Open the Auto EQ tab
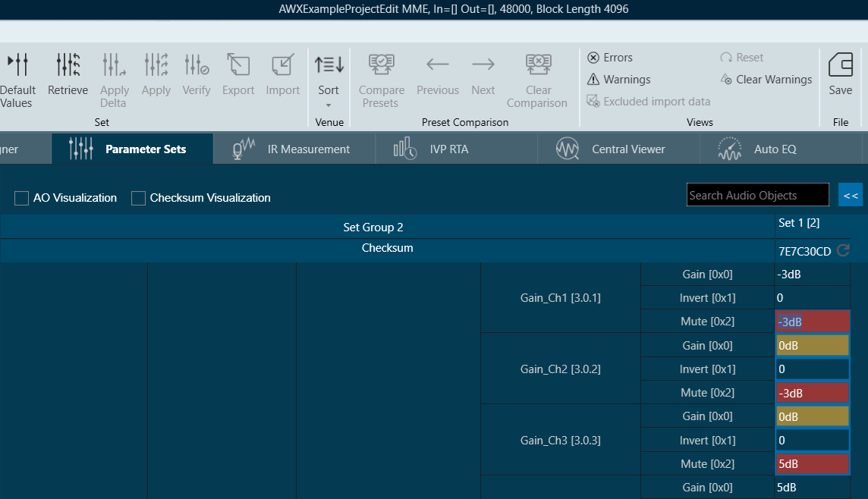Screen dimensions: 868x499 point(781,149)
